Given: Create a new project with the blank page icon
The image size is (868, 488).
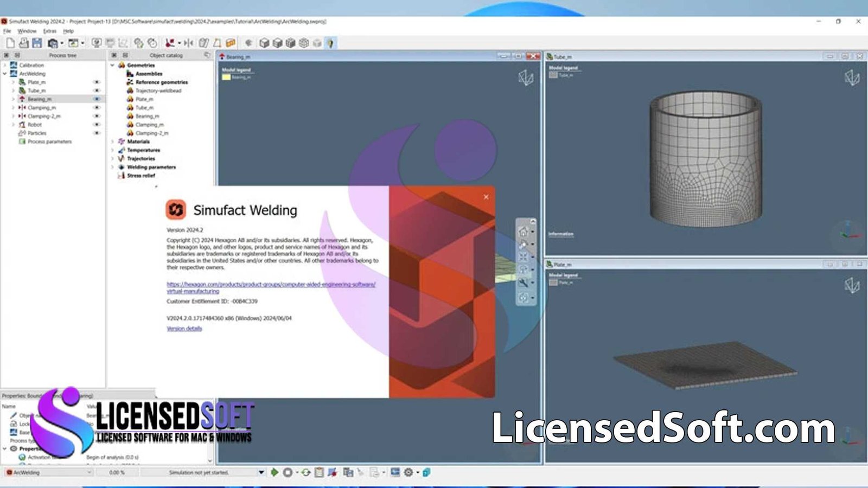Looking at the screenshot, I should point(10,43).
